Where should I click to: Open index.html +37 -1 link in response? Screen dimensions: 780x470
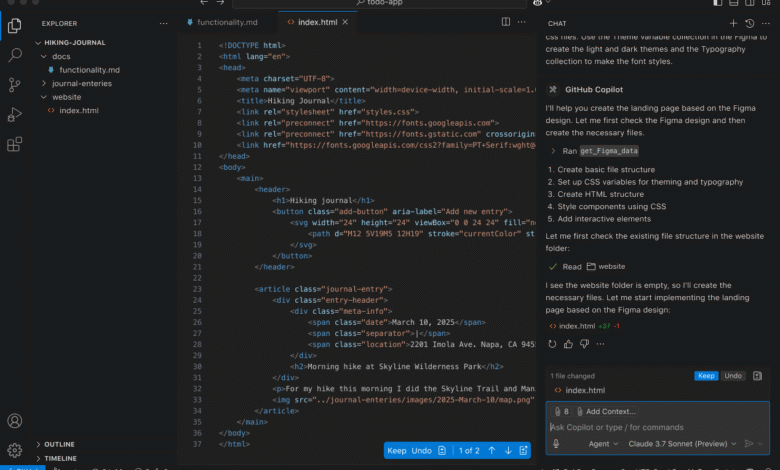(585, 326)
